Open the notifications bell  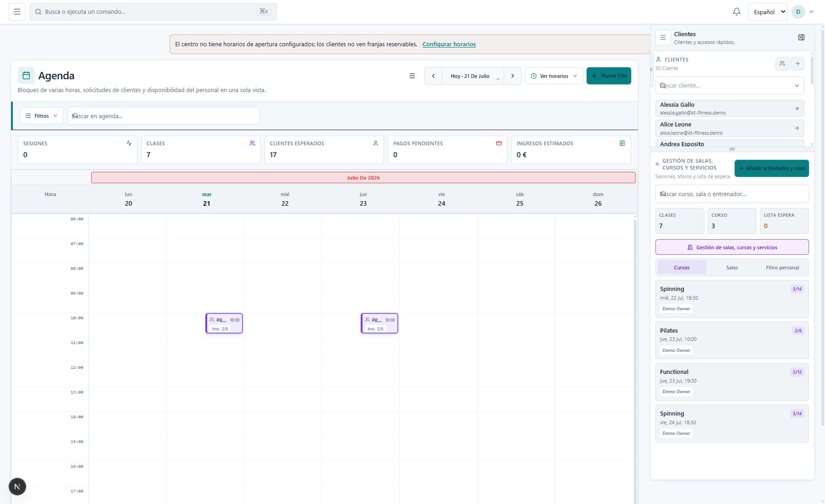pyautogui.click(x=737, y=12)
